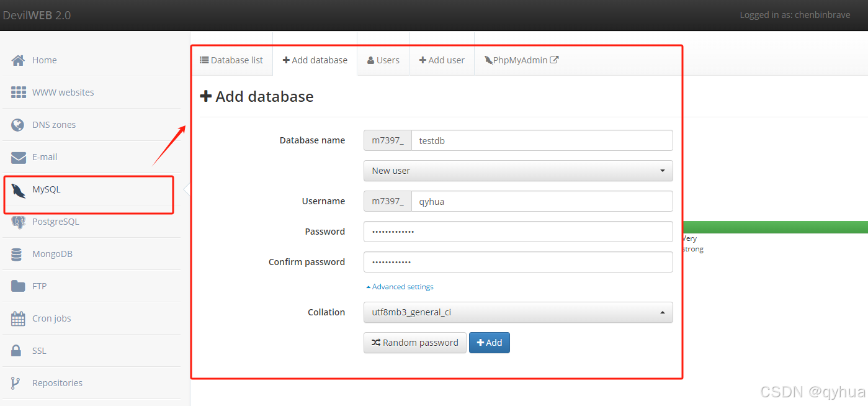The image size is (868, 406).
Task: Open the FTP folder icon
Action: pyautogui.click(x=18, y=286)
